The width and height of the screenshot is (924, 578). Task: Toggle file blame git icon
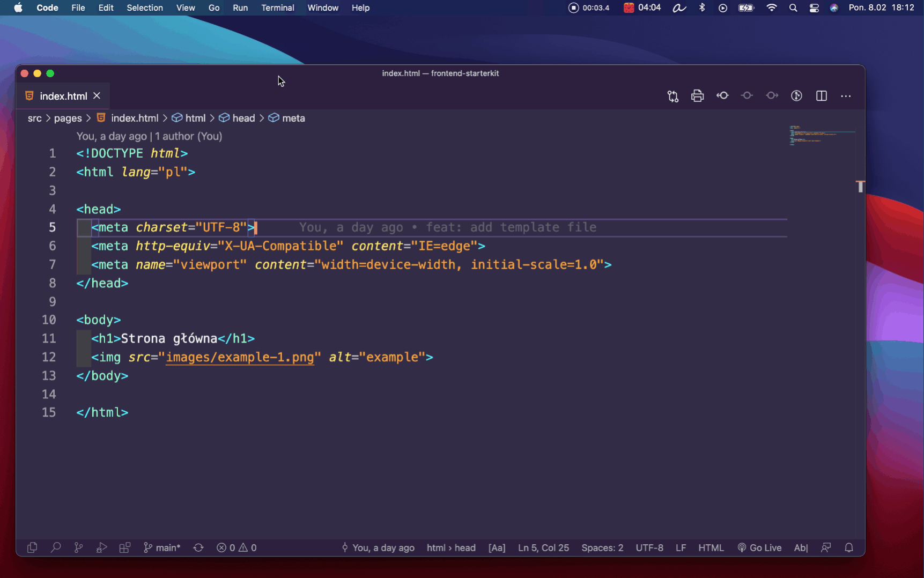click(796, 96)
